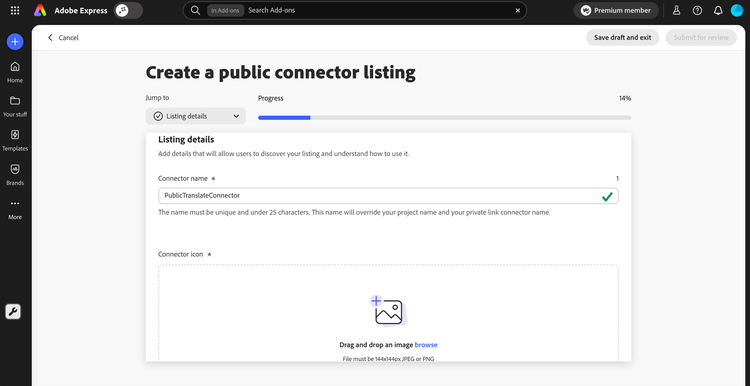750x386 pixels.
Task: Open the user profile avatar
Action: (737, 10)
